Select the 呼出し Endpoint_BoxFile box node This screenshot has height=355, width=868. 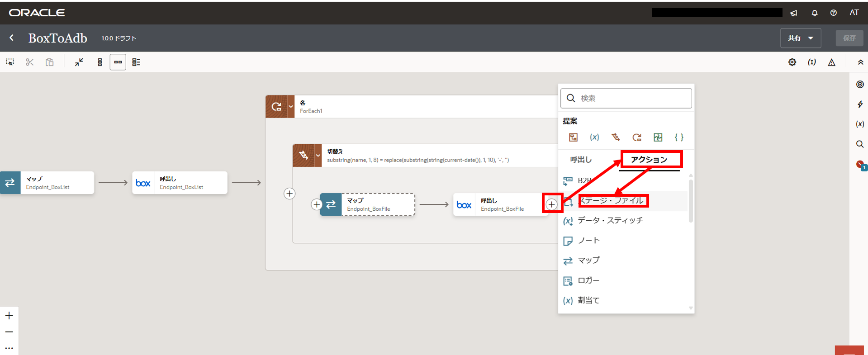point(501,204)
